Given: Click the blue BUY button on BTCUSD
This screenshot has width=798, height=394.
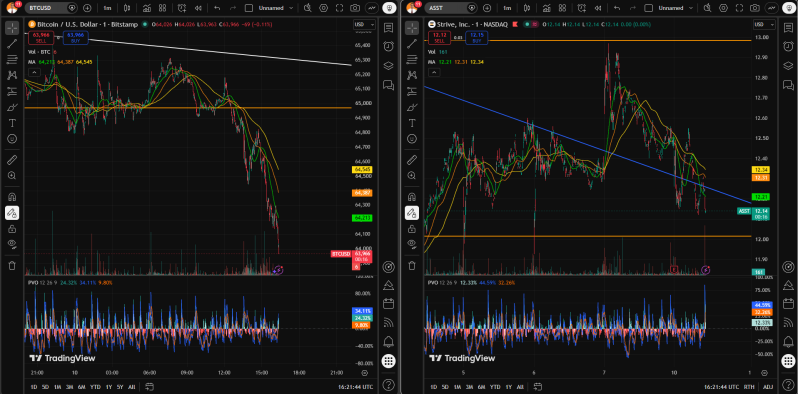Looking at the screenshot, I should (75, 37).
